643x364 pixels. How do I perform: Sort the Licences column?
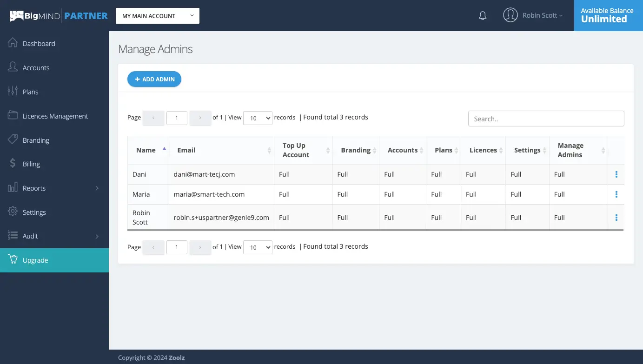pyautogui.click(x=501, y=151)
